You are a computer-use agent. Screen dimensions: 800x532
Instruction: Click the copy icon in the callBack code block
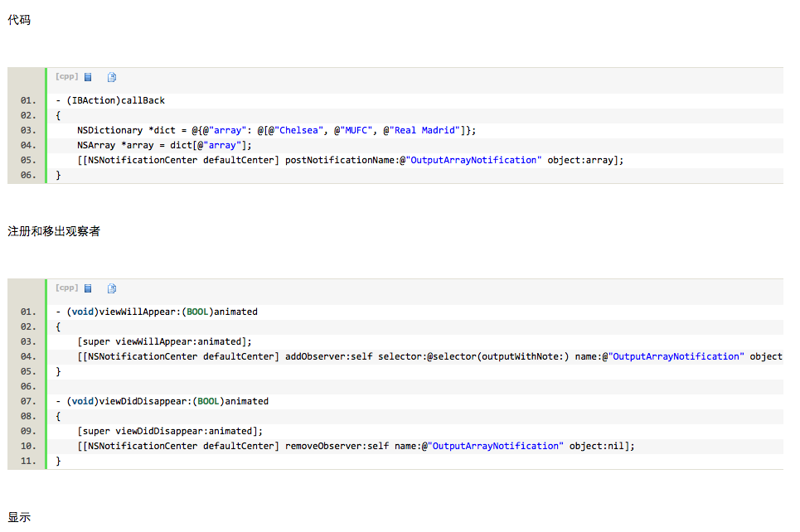click(x=112, y=77)
